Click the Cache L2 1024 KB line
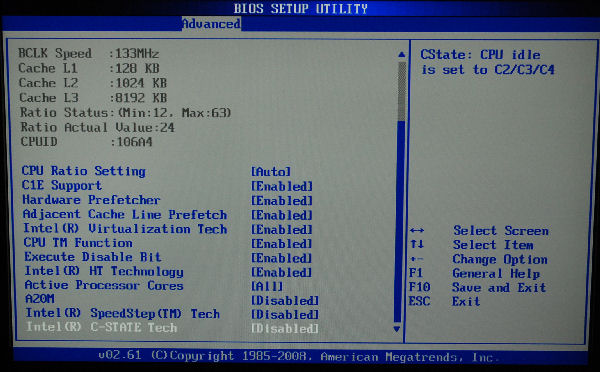 click(93, 83)
